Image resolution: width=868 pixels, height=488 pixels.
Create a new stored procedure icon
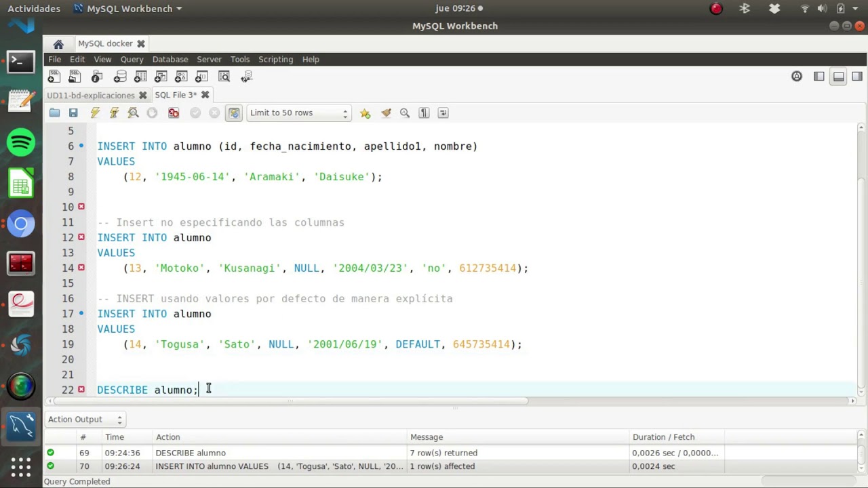click(181, 77)
